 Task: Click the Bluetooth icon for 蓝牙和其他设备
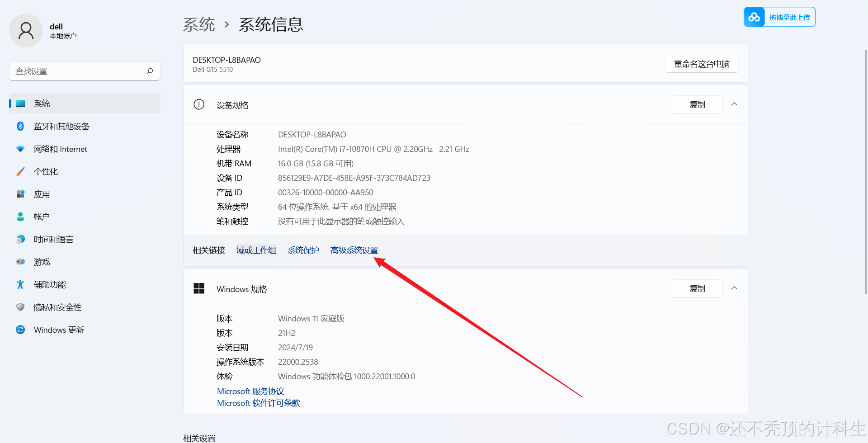(x=20, y=126)
